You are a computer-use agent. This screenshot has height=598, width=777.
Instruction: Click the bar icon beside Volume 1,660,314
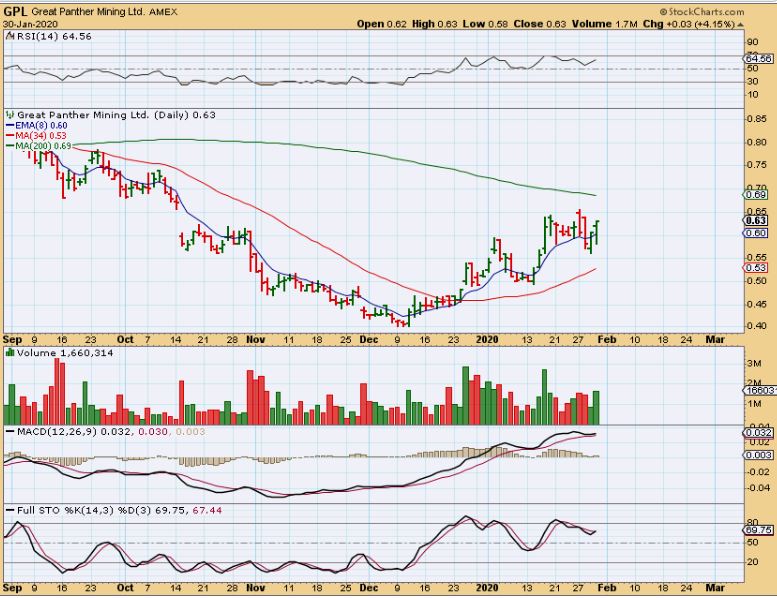click(x=10, y=353)
